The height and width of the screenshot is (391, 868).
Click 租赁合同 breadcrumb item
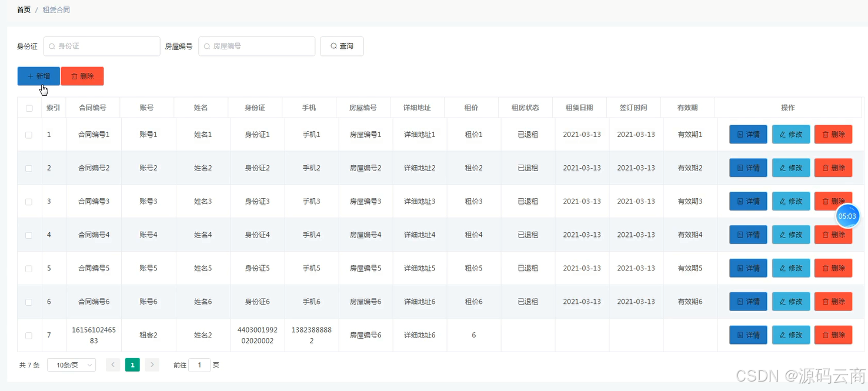pos(56,10)
